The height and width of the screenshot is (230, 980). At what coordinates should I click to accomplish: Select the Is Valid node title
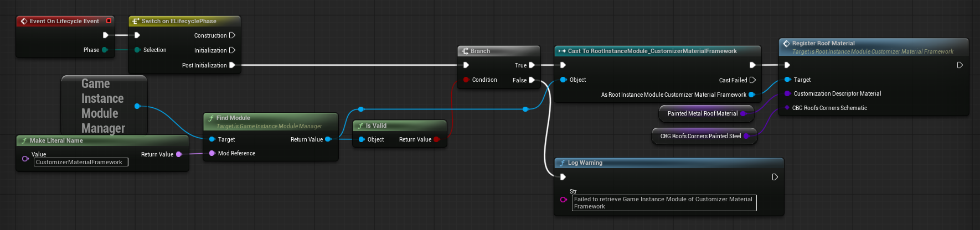click(x=376, y=126)
